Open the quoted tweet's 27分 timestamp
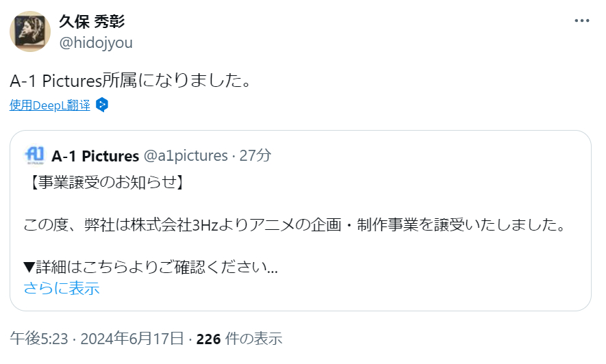Screen dimensions: 606x364 click(x=255, y=156)
